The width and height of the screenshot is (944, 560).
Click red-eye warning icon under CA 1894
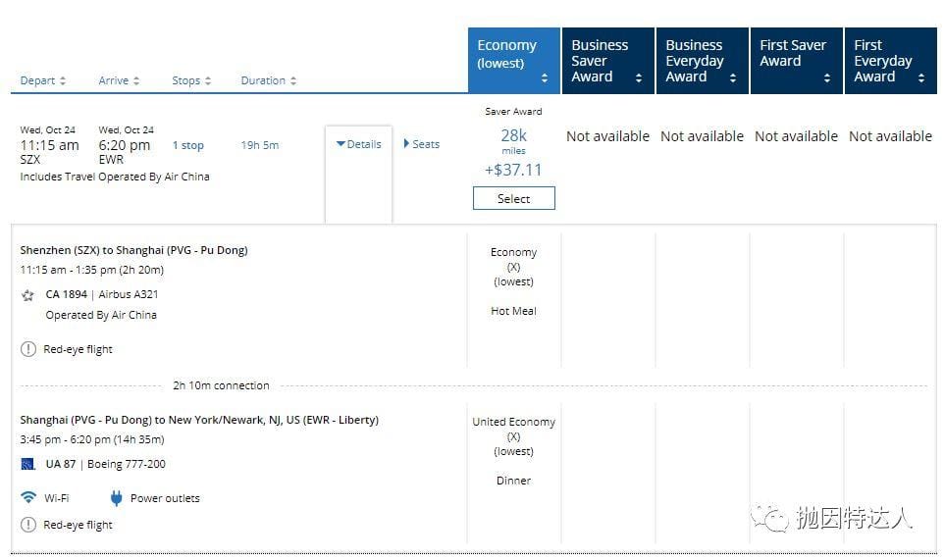pyautogui.click(x=28, y=349)
